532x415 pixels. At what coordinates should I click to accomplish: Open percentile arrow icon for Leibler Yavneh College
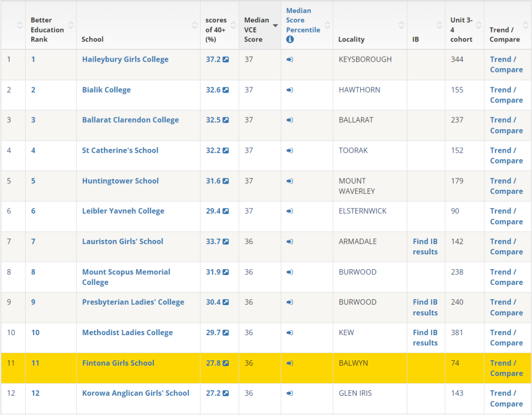click(x=290, y=211)
